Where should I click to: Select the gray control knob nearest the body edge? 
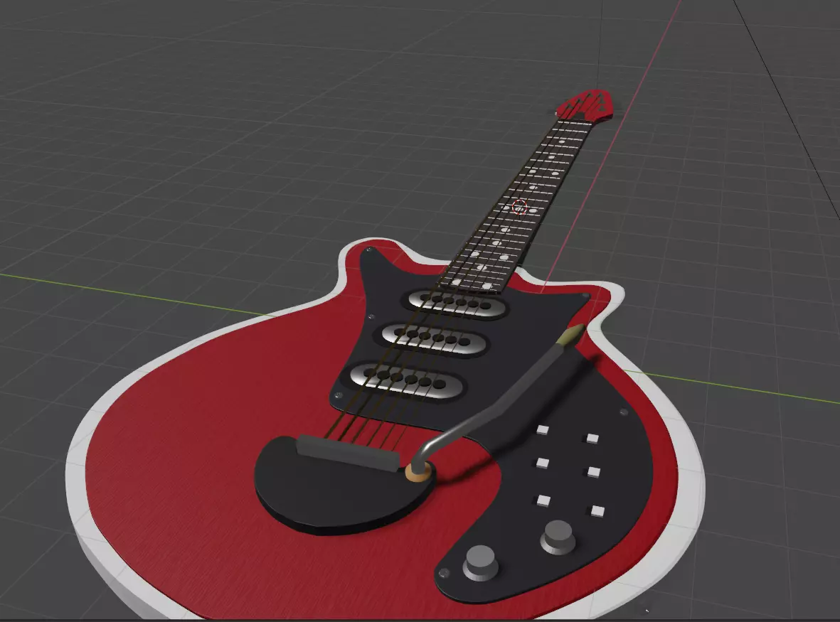480,562
